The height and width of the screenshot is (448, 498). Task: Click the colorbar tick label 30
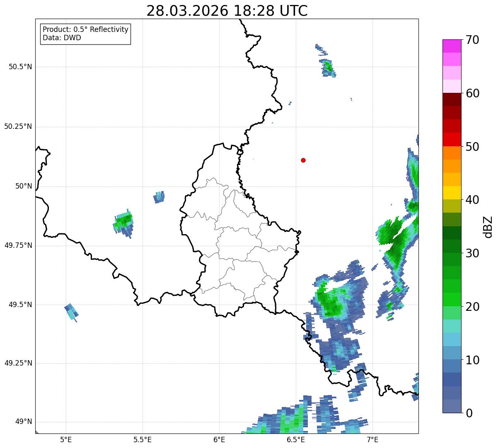point(473,253)
